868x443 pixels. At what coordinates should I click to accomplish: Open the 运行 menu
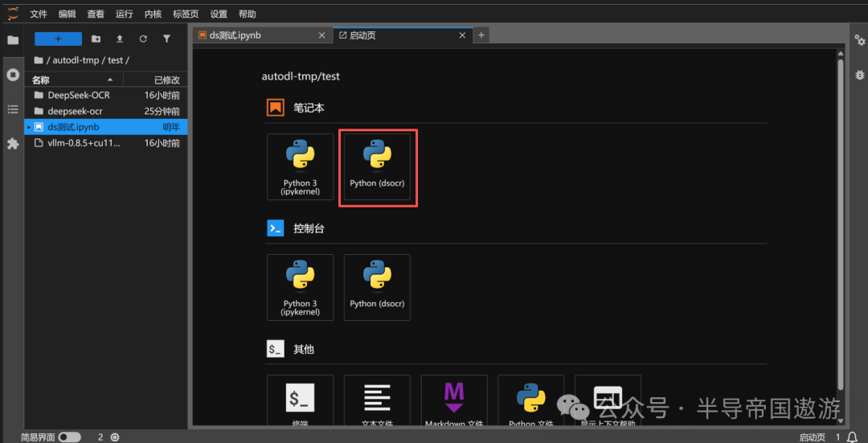point(125,14)
